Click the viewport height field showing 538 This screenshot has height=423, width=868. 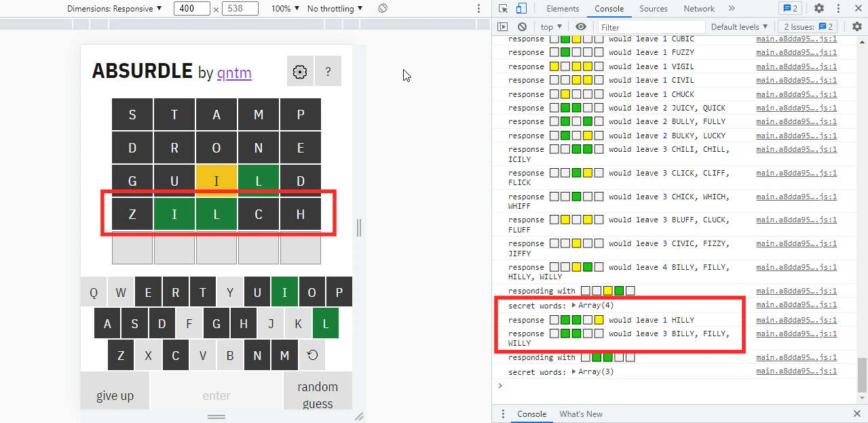pos(240,9)
